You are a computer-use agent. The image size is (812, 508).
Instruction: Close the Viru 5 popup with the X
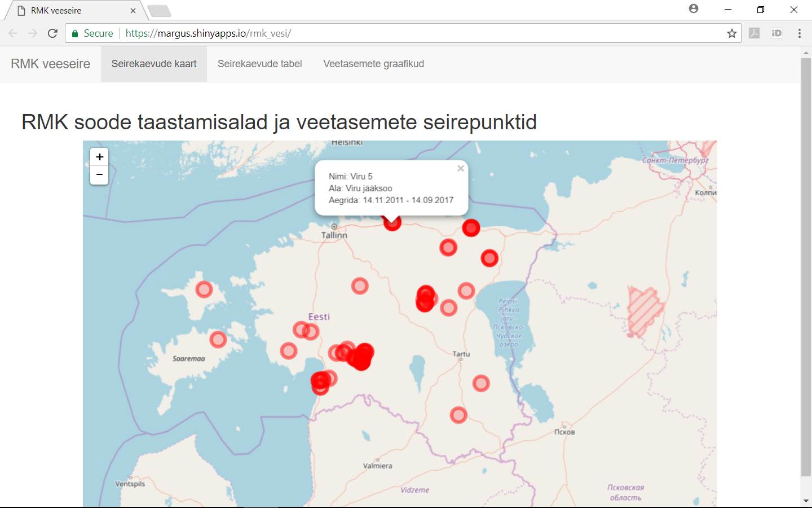click(x=460, y=168)
